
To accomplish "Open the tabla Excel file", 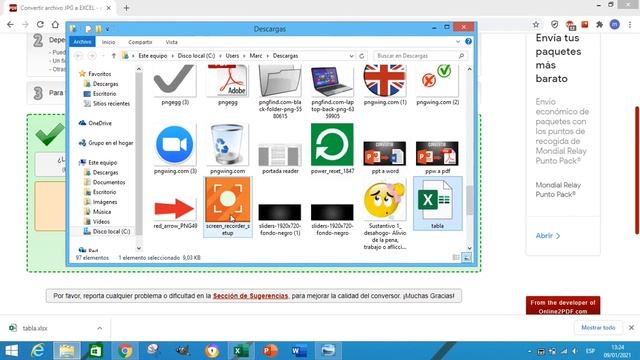I will [437, 203].
